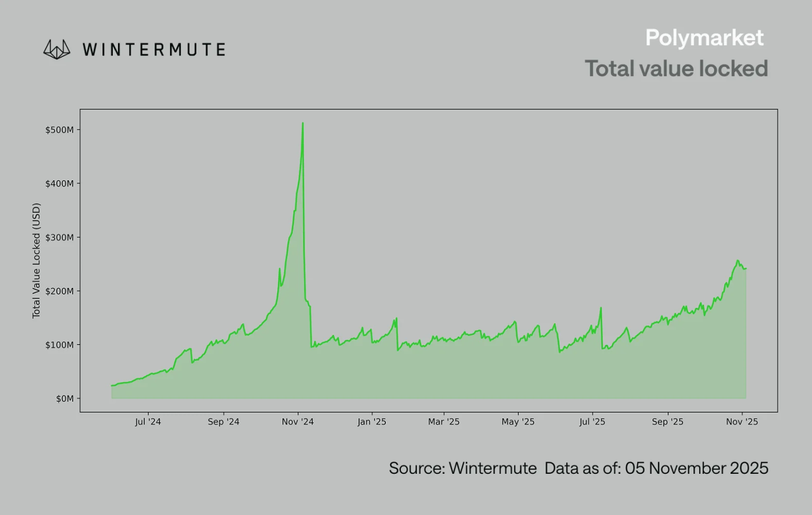Click the Nov '25 x-axis label
Viewport: 812px width, 515px height.
[742, 422]
